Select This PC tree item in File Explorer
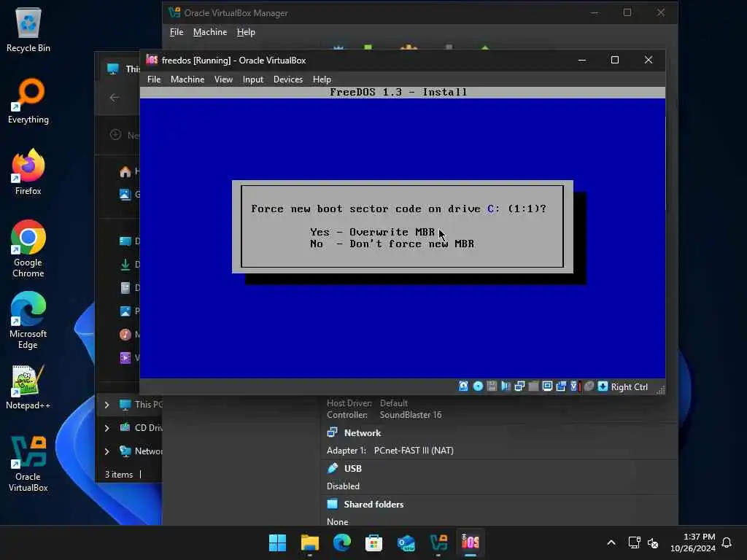The height and width of the screenshot is (560, 747). tap(141, 405)
